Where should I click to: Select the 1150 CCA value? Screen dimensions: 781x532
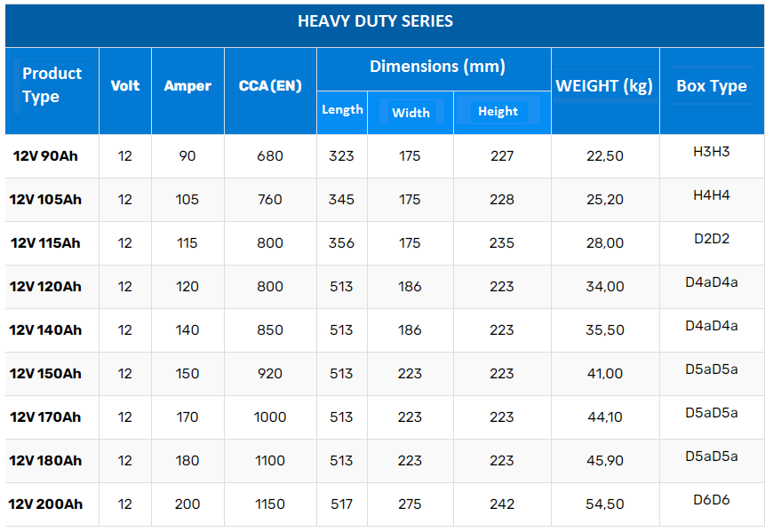tap(270, 504)
